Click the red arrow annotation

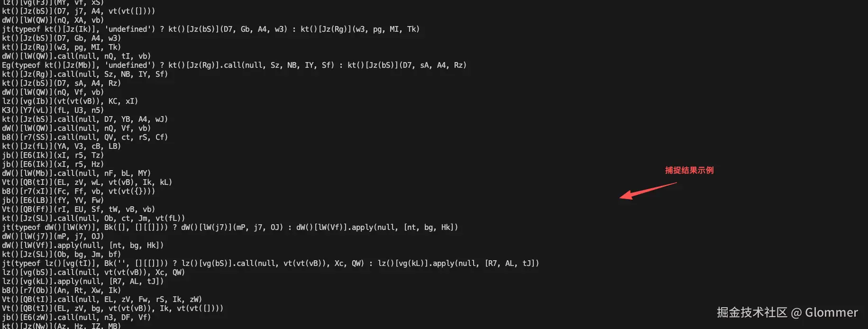tap(648, 191)
